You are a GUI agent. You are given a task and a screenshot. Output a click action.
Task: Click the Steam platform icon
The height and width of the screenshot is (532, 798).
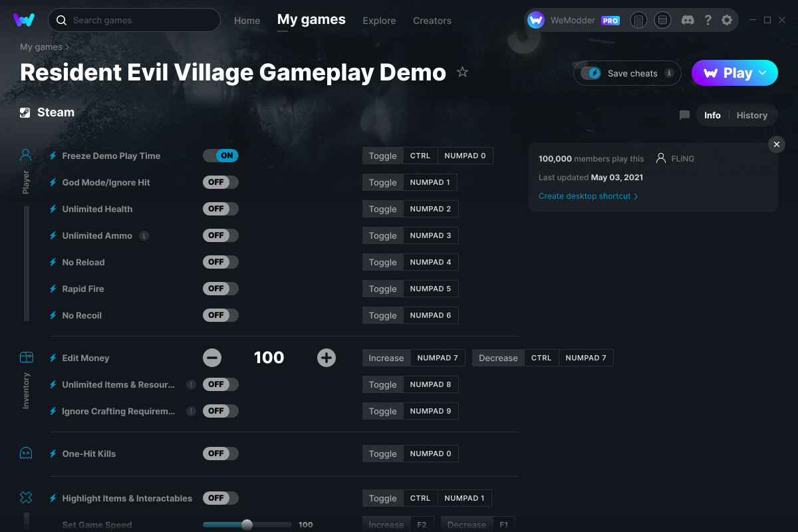25,112
